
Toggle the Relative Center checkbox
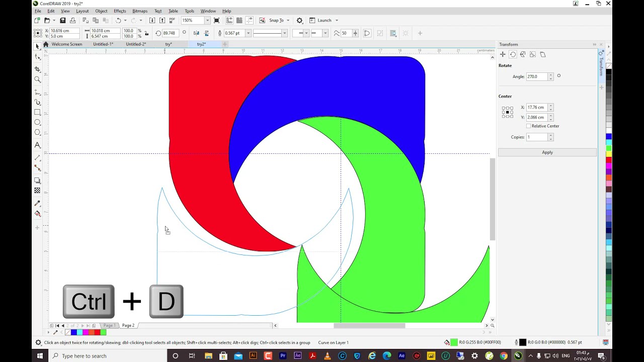pyautogui.click(x=528, y=126)
